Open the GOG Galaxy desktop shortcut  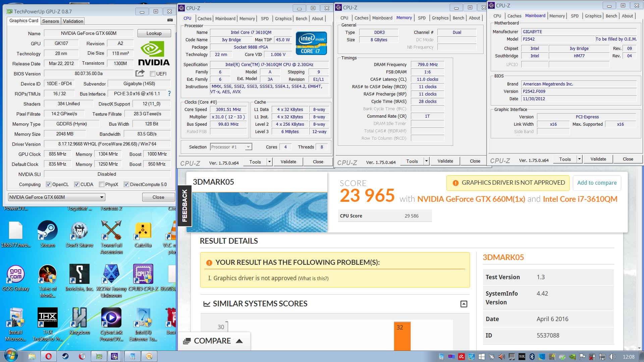pos(15,278)
